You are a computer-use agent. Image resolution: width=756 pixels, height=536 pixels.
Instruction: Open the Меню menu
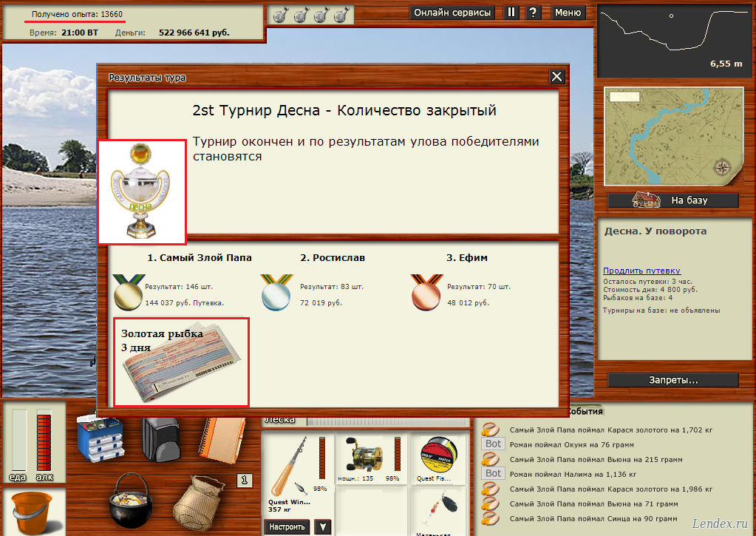(x=568, y=13)
